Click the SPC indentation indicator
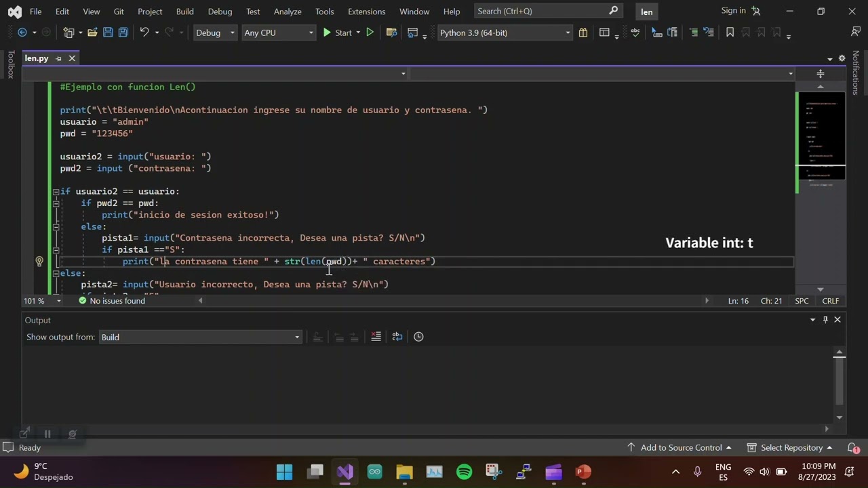868x488 pixels. point(802,301)
